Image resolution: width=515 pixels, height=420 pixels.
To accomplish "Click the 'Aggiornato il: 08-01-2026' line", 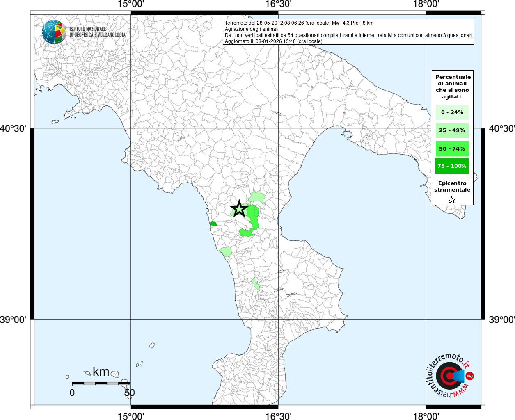I will pos(274,41).
